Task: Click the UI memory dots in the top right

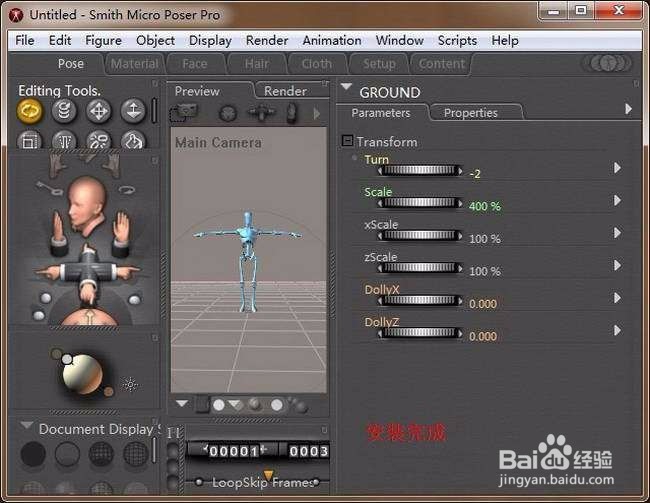Action: pyautogui.click(x=609, y=63)
